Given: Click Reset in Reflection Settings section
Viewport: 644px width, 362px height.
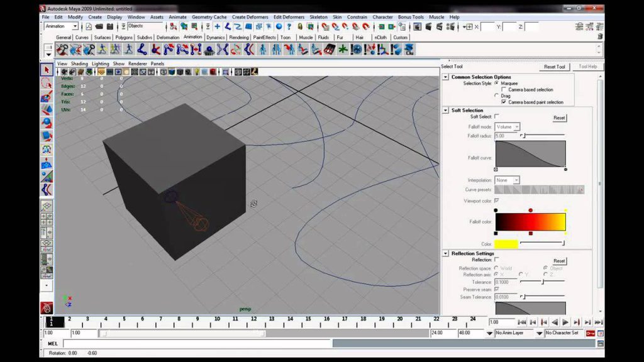Looking at the screenshot, I should point(559,261).
